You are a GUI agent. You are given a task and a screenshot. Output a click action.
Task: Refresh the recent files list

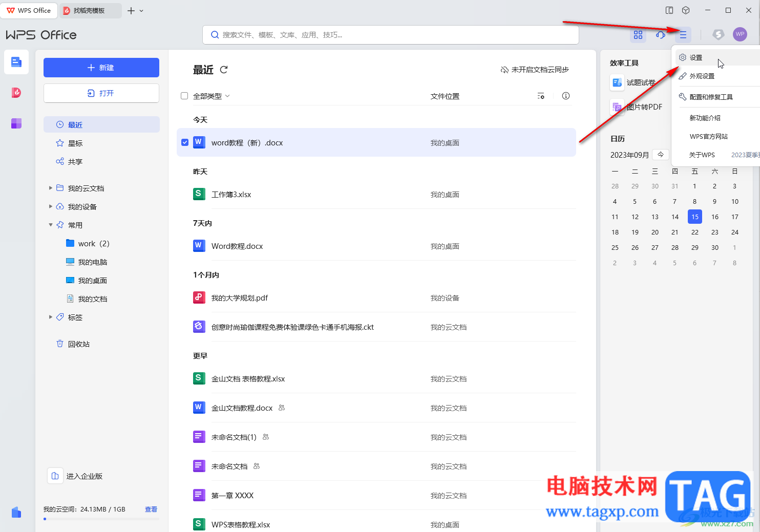coord(224,70)
